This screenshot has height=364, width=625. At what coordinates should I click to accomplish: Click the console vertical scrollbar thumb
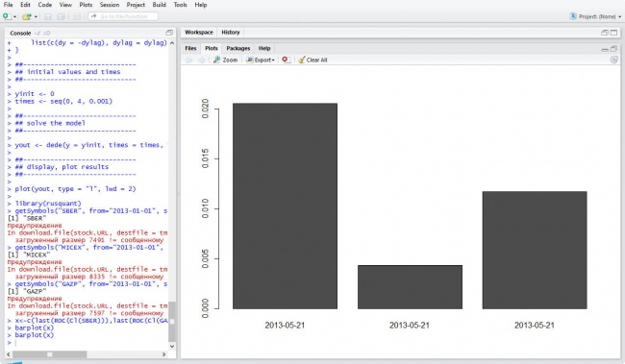click(172, 322)
